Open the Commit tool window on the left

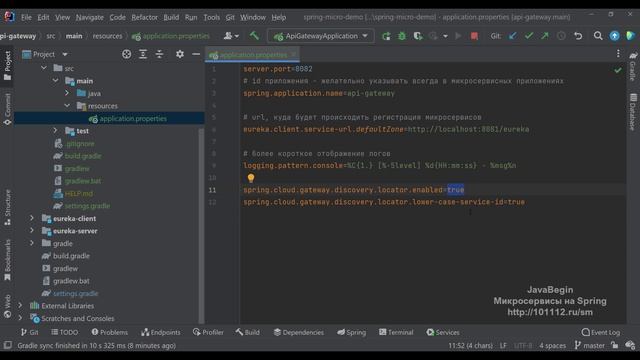7,109
